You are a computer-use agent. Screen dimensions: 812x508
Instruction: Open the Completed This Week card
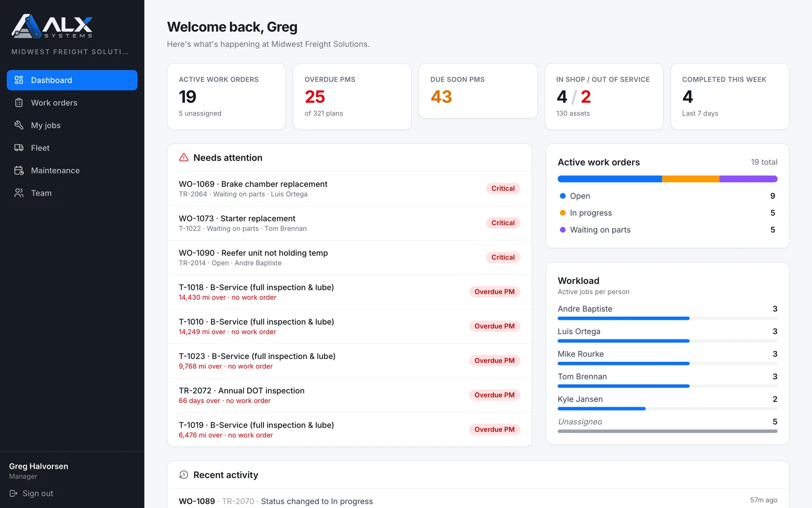729,97
